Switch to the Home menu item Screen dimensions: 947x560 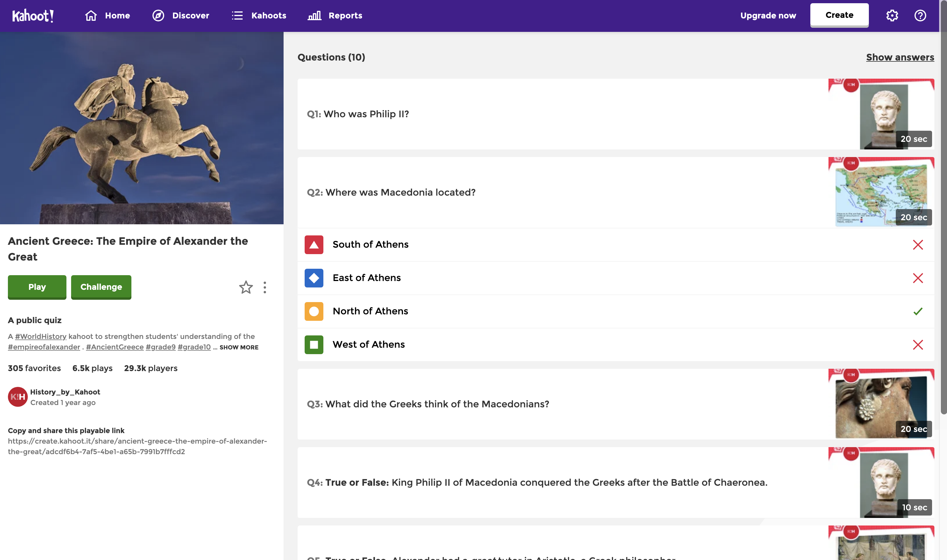click(117, 15)
